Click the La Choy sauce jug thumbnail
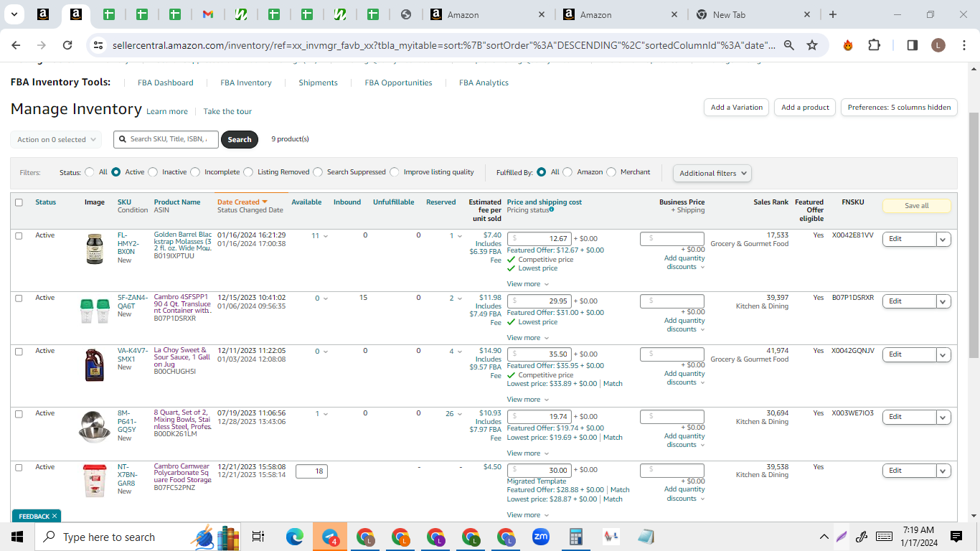 (x=95, y=364)
